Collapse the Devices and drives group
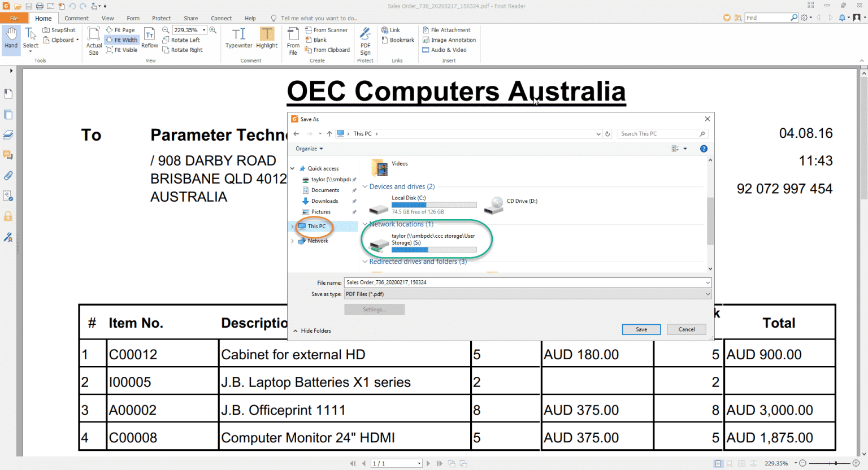Screen dimensions: 868x470 [x=365, y=186]
